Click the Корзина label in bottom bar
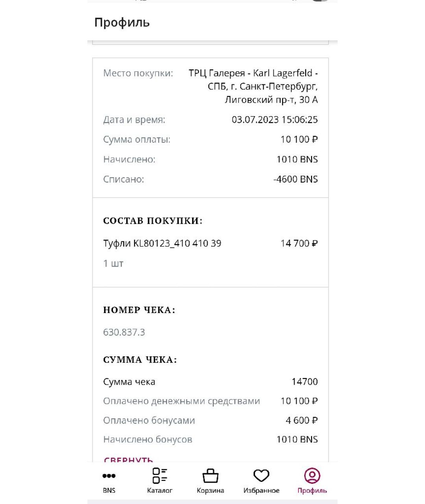425x504 pixels. 211,491
